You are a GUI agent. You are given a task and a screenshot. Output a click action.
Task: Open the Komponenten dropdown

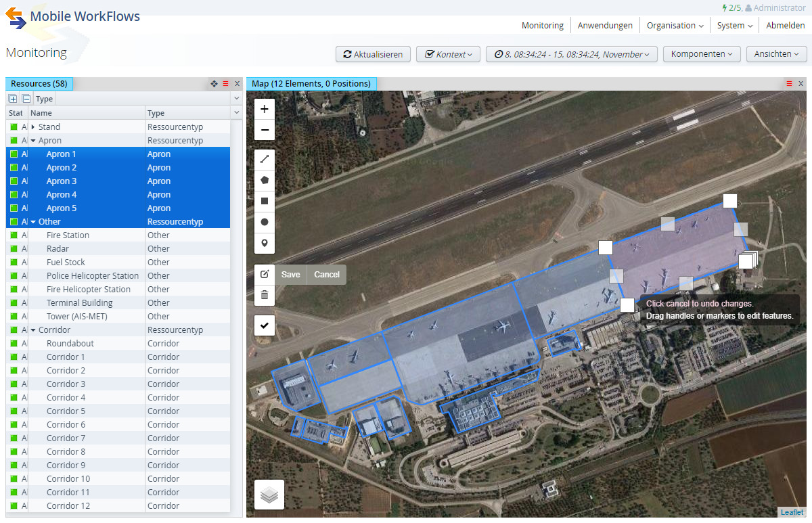702,54
